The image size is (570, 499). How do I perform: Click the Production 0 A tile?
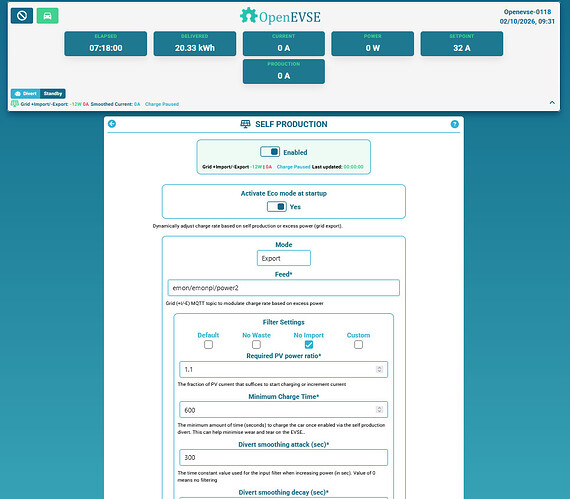coord(284,72)
